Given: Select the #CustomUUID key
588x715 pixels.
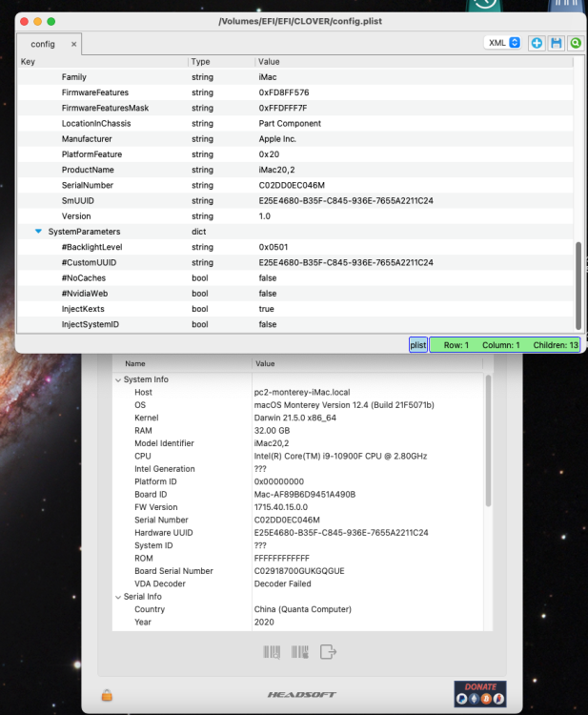Looking at the screenshot, I should (x=89, y=263).
